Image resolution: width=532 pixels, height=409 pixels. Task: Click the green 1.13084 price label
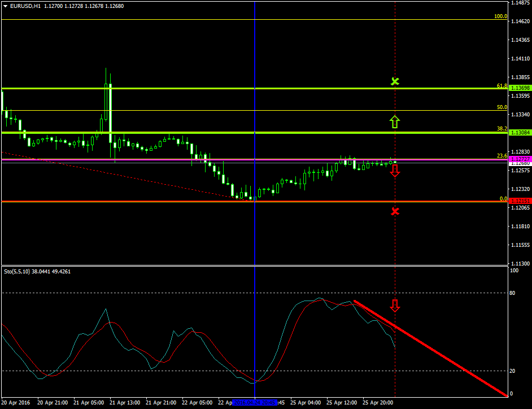pyautogui.click(x=519, y=133)
